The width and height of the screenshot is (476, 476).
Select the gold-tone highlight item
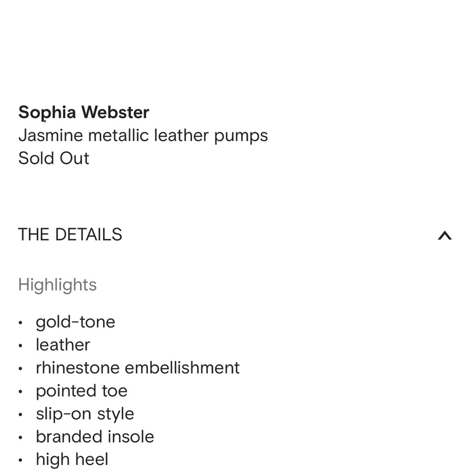(76, 322)
